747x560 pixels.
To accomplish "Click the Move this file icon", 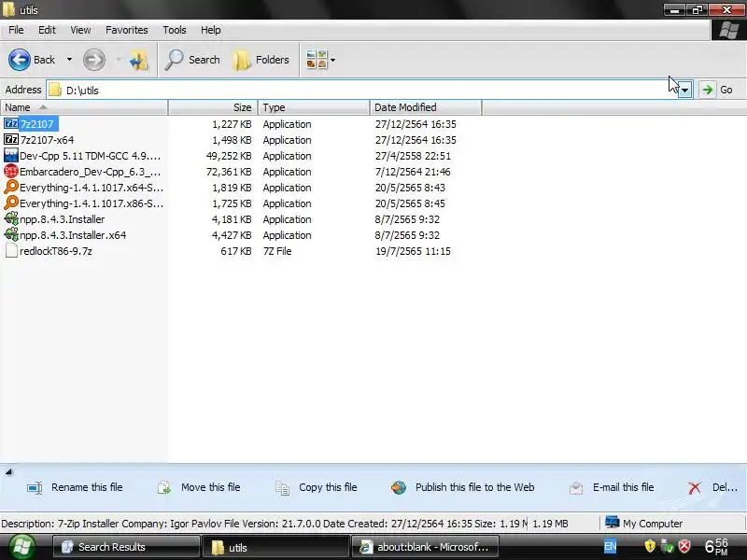I will click(164, 488).
